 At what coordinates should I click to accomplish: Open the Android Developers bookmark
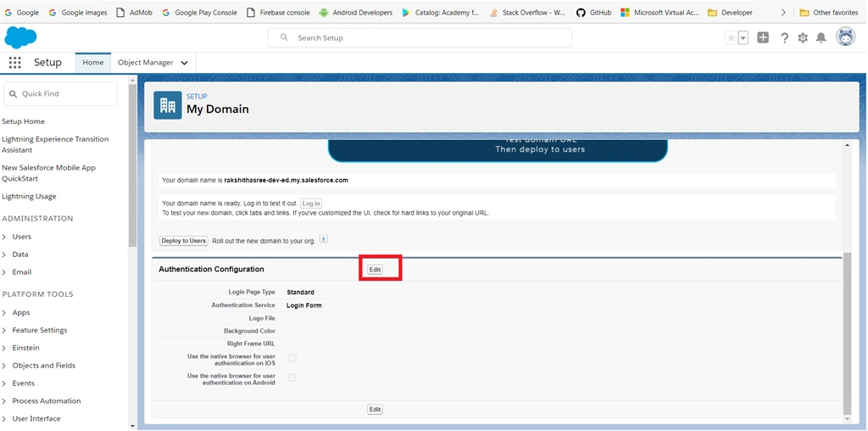pyautogui.click(x=356, y=12)
